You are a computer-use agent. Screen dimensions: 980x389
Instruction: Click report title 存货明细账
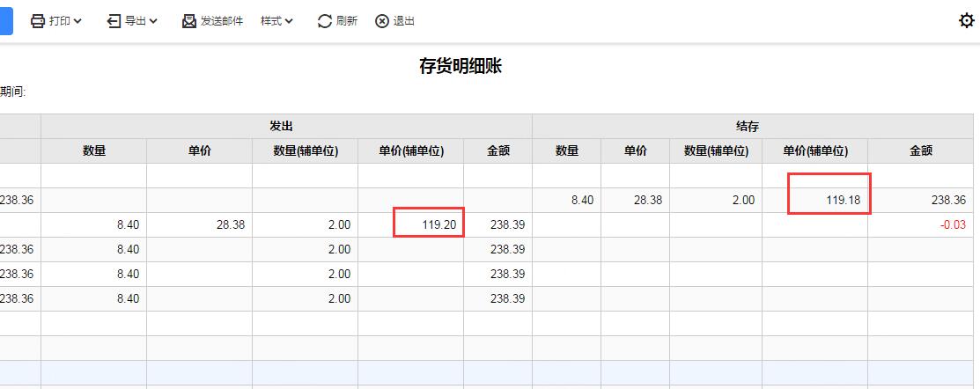tap(461, 66)
